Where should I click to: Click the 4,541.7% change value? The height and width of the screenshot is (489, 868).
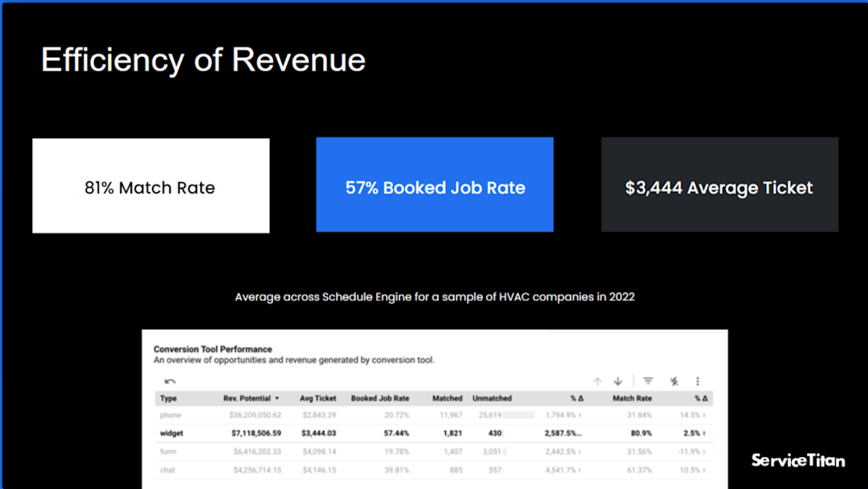coord(561,471)
